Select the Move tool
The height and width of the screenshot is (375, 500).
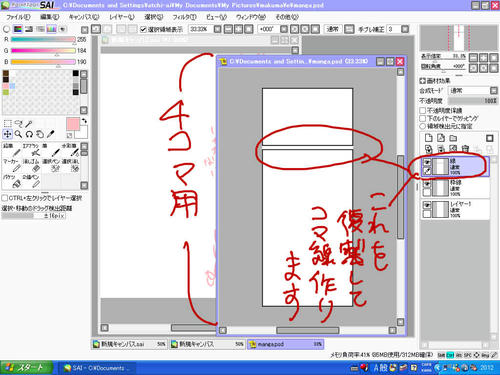tap(7, 134)
